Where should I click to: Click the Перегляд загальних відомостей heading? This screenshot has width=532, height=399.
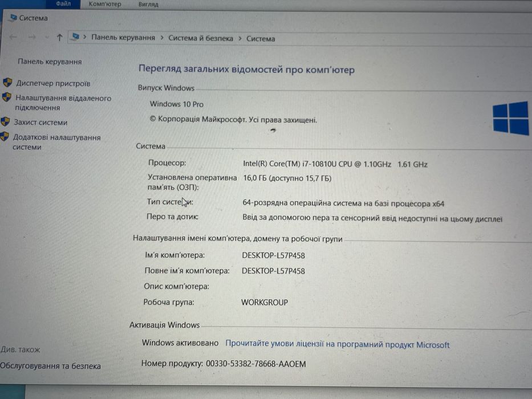click(x=247, y=70)
